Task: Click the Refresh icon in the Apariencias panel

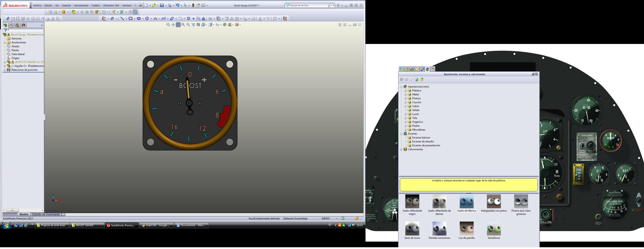Action: point(417,79)
